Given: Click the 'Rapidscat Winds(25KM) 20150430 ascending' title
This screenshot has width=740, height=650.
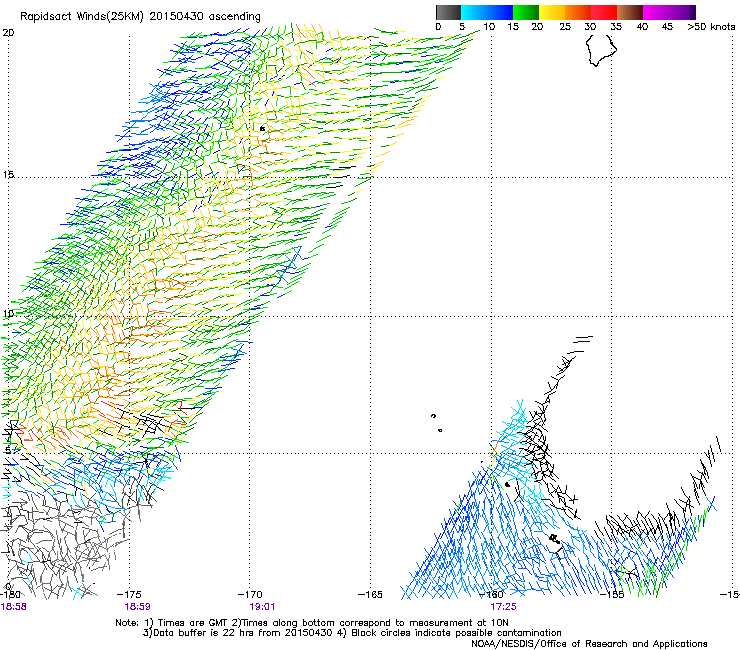Looking at the screenshot, I should pyautogui.click(x=140, y=17).
